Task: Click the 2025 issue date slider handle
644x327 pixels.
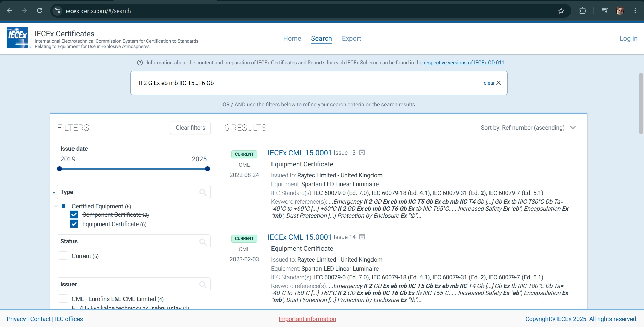Action: (207, 169)
